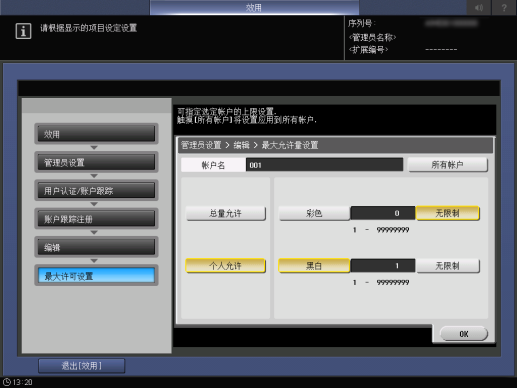Click the 13:20 time display
The image size is (517, 388).
coord(23,382)
